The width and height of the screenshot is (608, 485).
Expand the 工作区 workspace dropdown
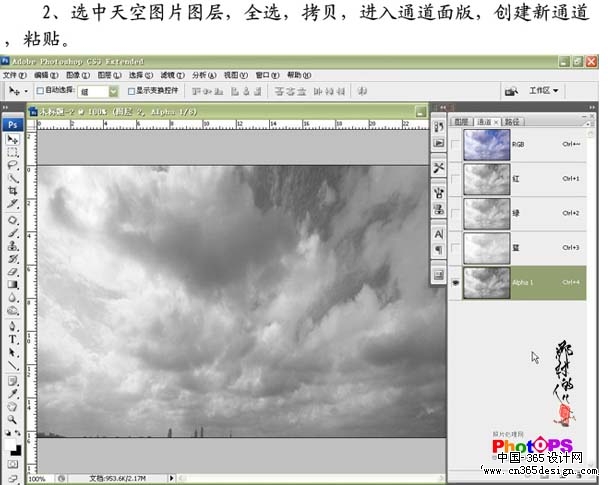544,91
